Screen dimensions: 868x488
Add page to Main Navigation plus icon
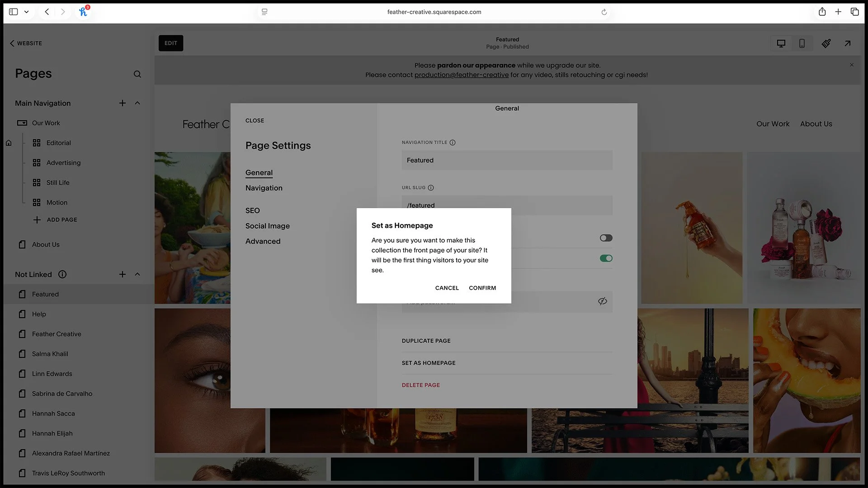pyautogui.click(x=123, y=103)
